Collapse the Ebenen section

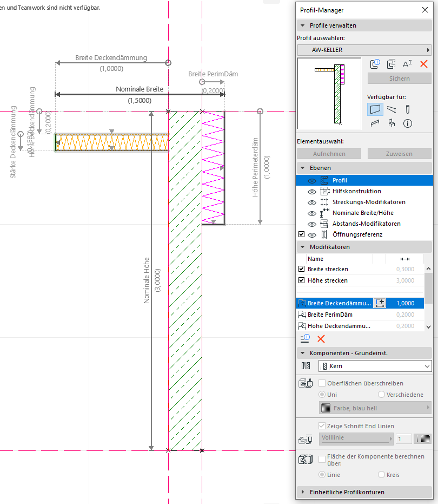302,168
